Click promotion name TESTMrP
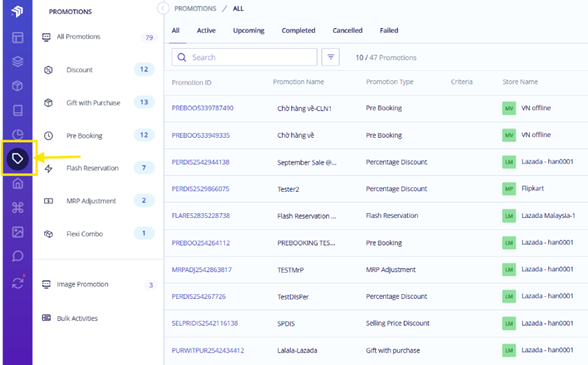 (x=290, y=270)
